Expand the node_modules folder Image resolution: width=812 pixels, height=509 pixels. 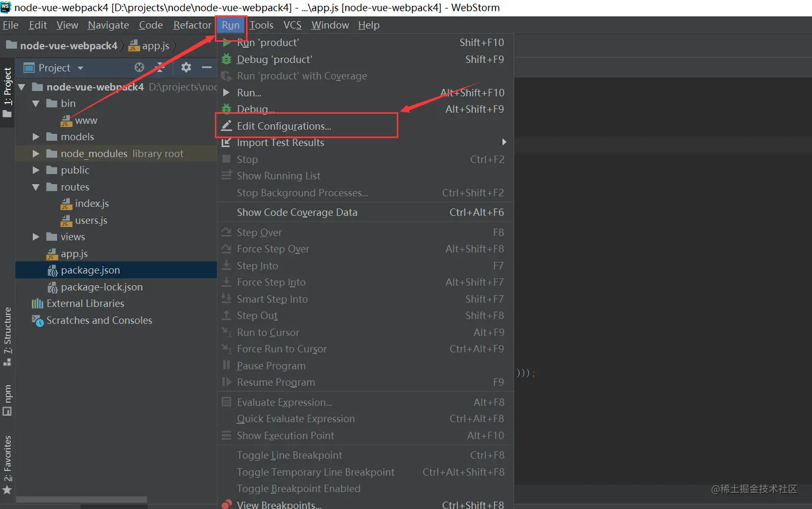[x=35, y=154]
